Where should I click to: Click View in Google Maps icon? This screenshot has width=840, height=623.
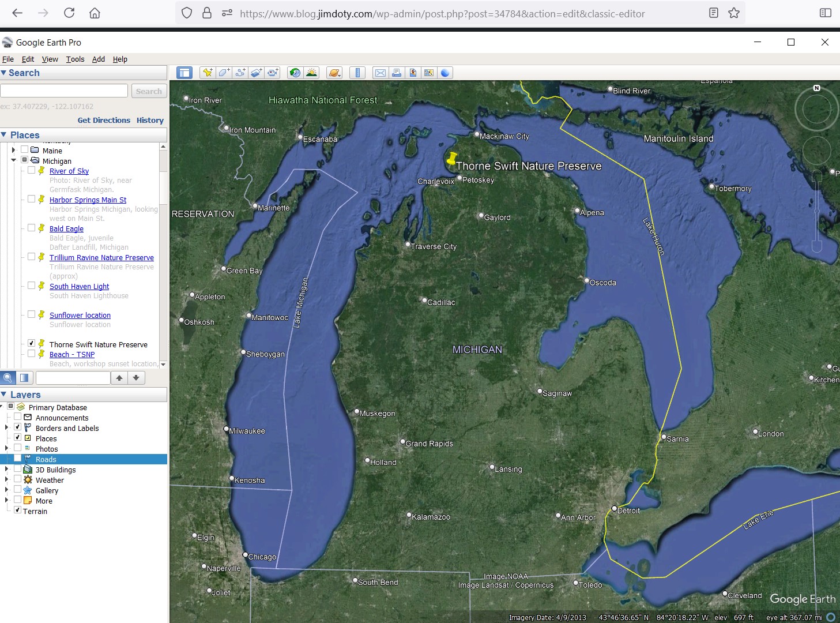[429, 73]
